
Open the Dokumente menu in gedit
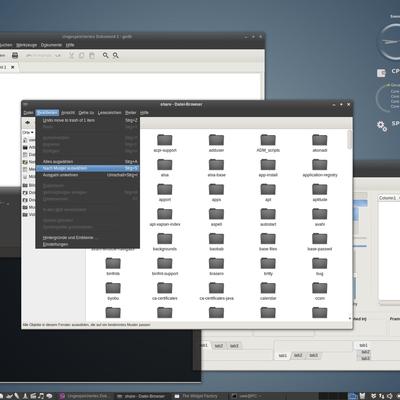click(x=51, y=45)
